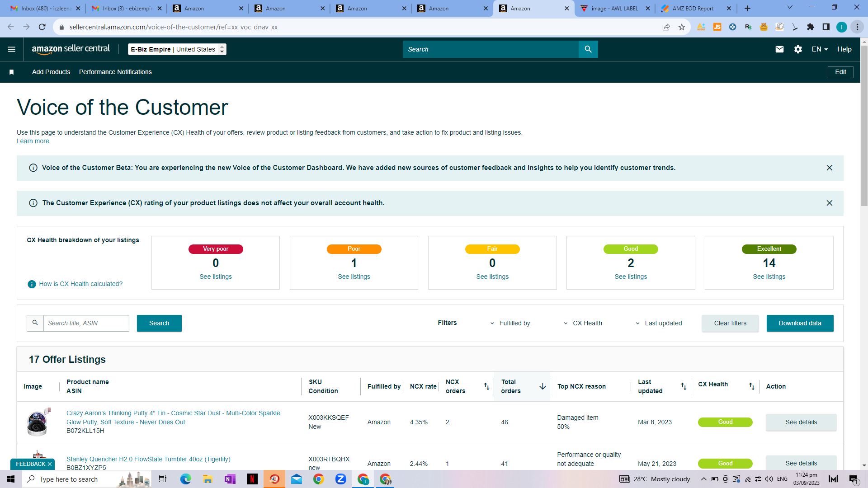See details for Stanley Quencher Tumbler
Screen dimensions: 868x488
pyautogui.click(x=801, y=463)
